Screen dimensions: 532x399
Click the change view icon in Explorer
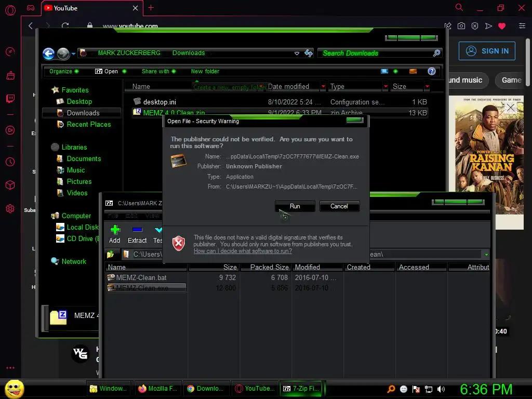coord(384,71)
